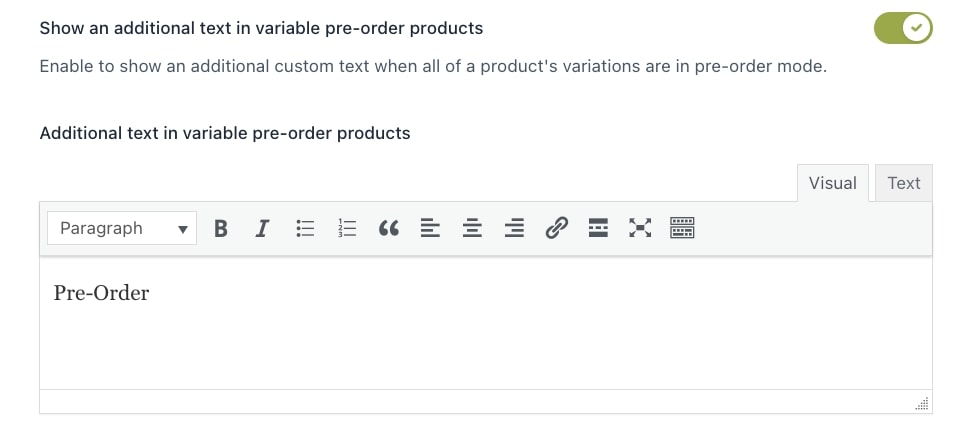Switch to the Visual editor tab
Image resolution: width=978 pixels, height=438 pixels.
pyautogui.click(x=833, y=183)
